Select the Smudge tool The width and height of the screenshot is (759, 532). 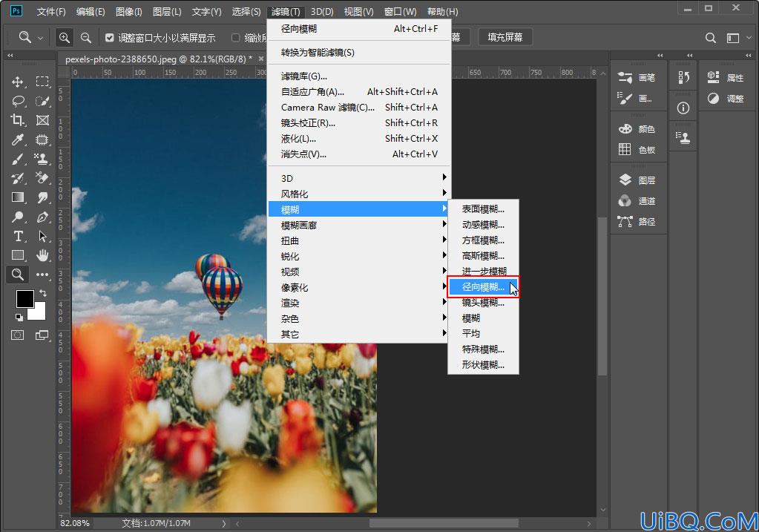pos(42,197)
